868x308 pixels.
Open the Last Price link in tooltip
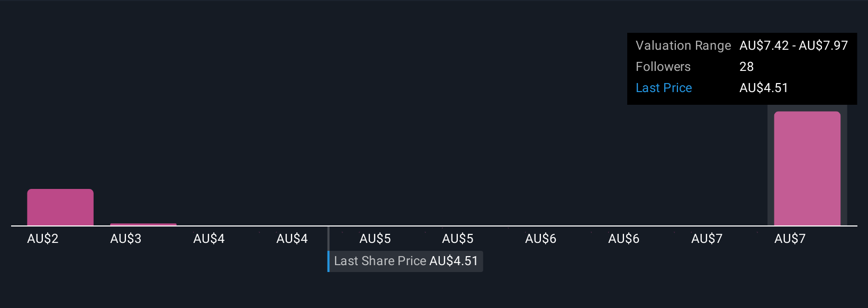tap(664, 88)
